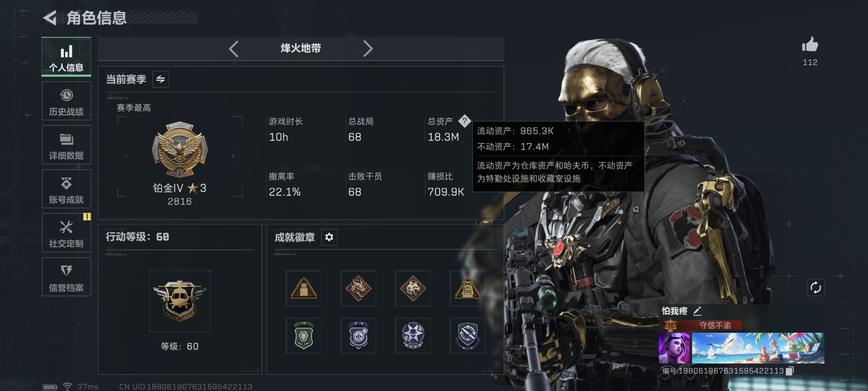
Task: Click the 守信不渝 credit title banner
Action: pos(702,325)
